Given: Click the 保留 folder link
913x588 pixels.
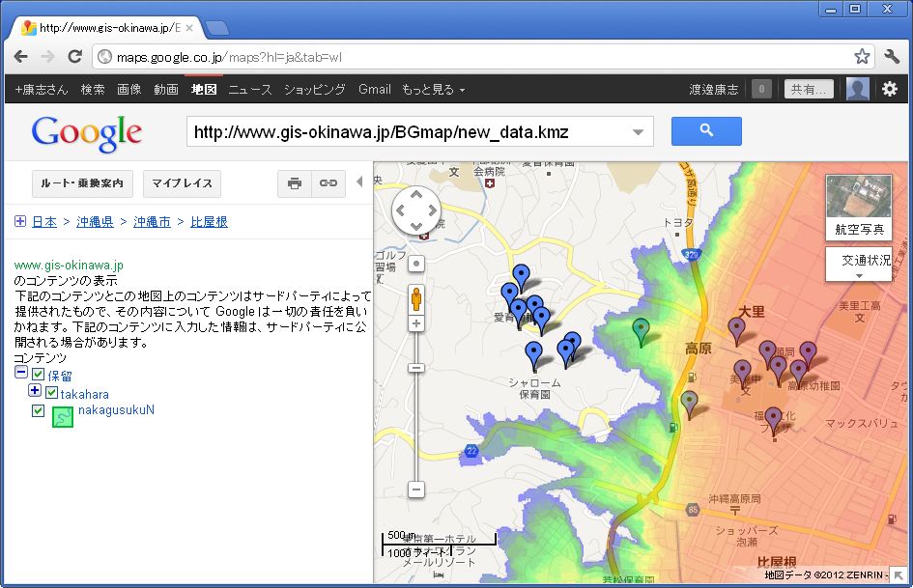Looking at the screenshot, I should click(60, 376).
